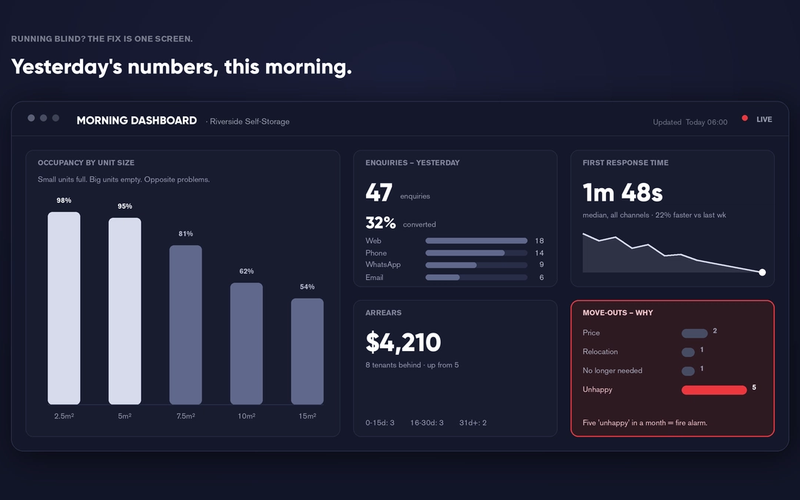Click the end point of response trend line
Image resolution: width=800 pixels, height=500 pixels.
[x=762, y=272]
